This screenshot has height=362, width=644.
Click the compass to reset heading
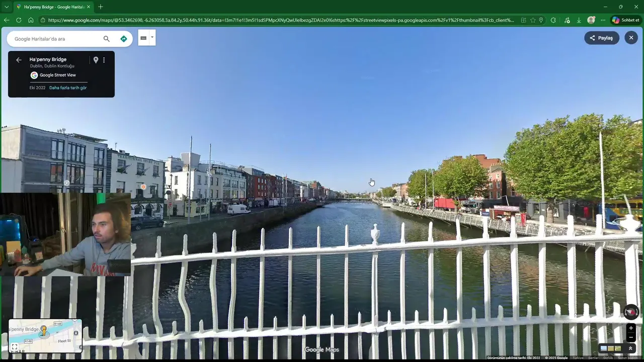click(x=631, y=312)
